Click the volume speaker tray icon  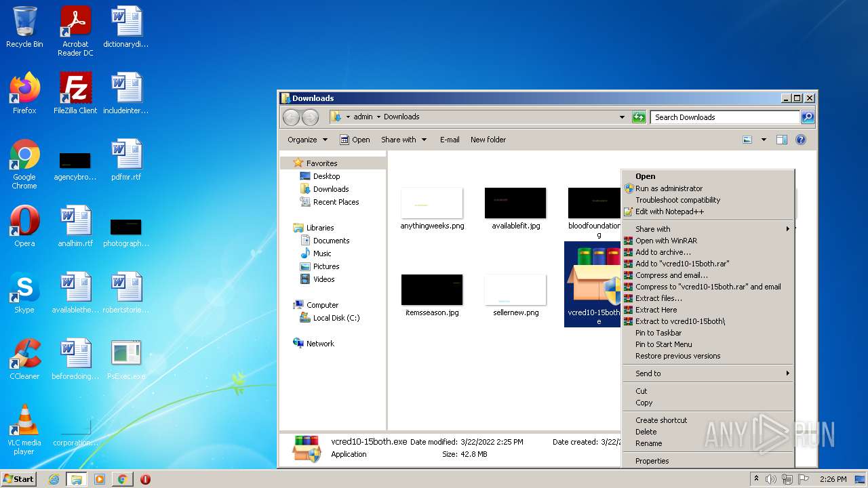tap(771, 479)
